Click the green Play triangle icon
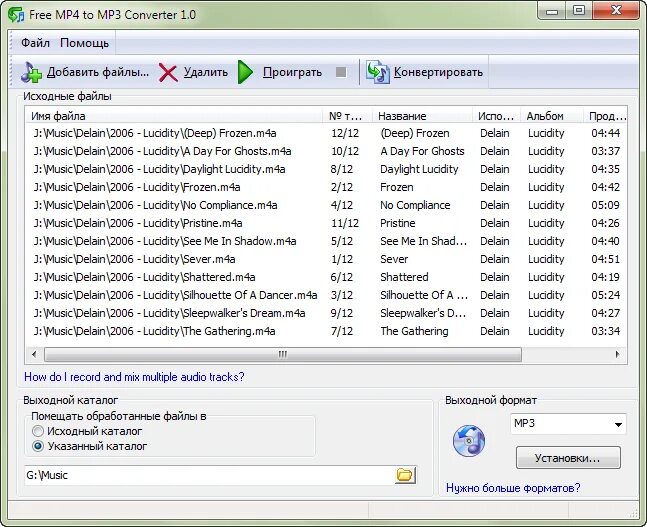Image resolution: width=647 pixels, height=527 pixels. (245, 72)
